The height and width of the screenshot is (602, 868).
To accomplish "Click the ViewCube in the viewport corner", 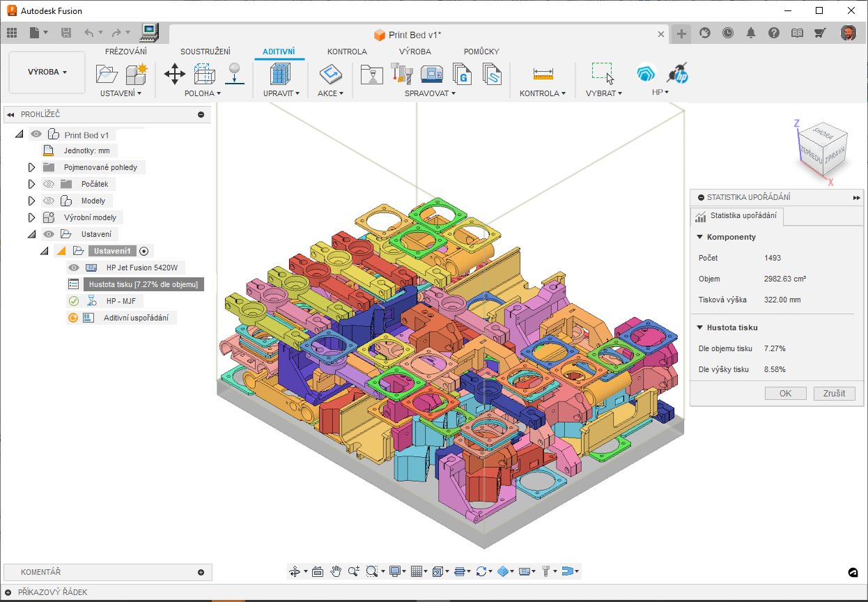I will click(823, 148).
